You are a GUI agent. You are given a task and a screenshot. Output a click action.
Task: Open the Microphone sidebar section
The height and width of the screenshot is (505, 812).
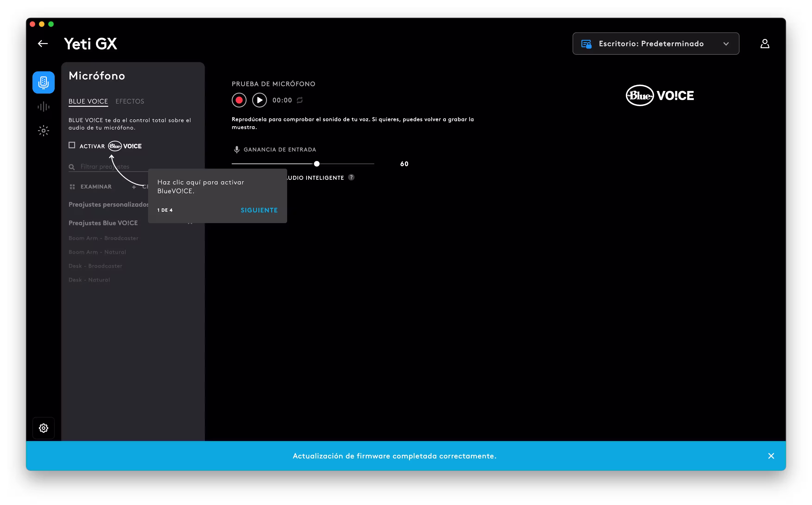[43, 82]
